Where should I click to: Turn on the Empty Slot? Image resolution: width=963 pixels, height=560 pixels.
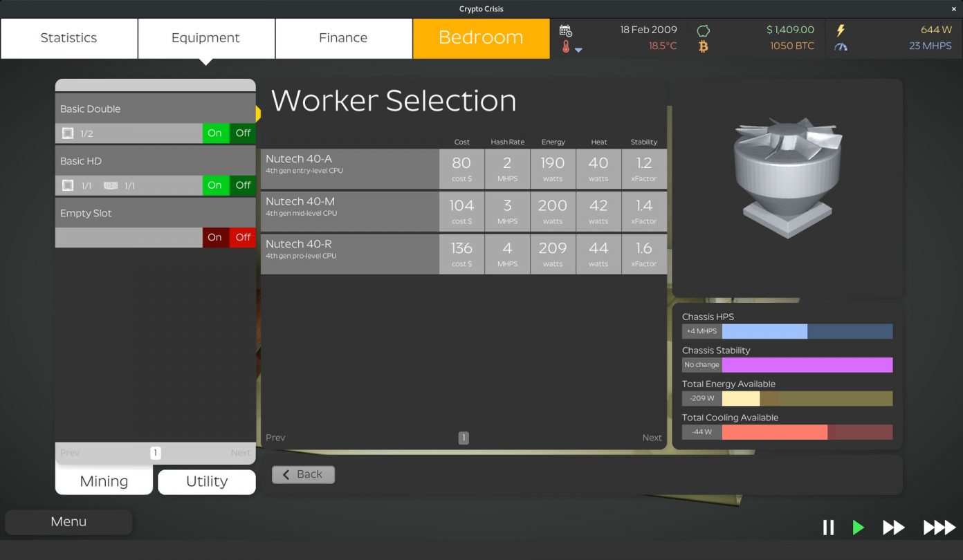point(215,237)
